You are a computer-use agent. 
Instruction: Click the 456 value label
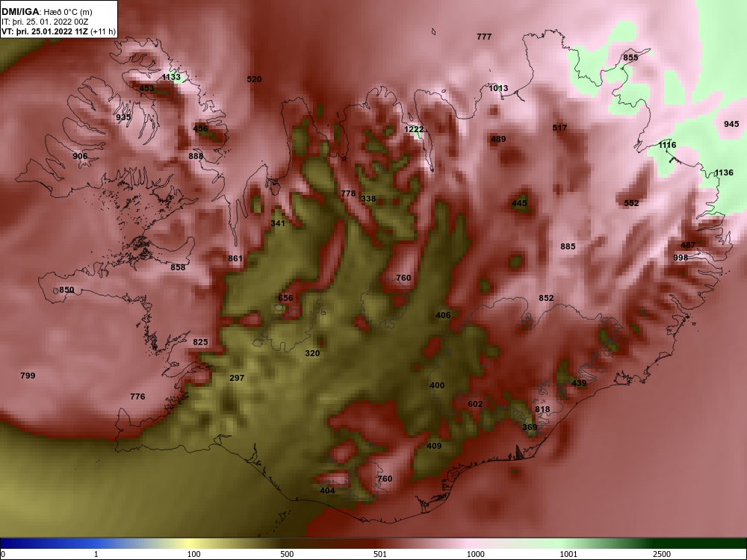(x=200, y=128)
